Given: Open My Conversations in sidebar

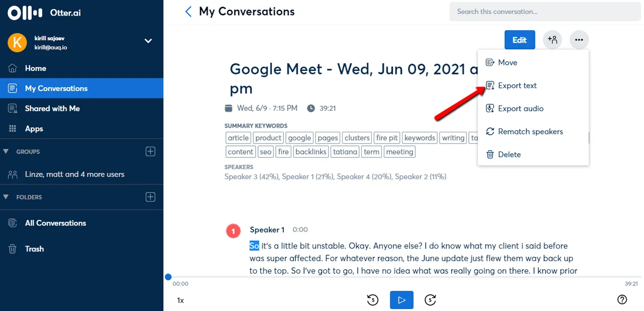Looking at the screenshot, I should coord(82,88).
